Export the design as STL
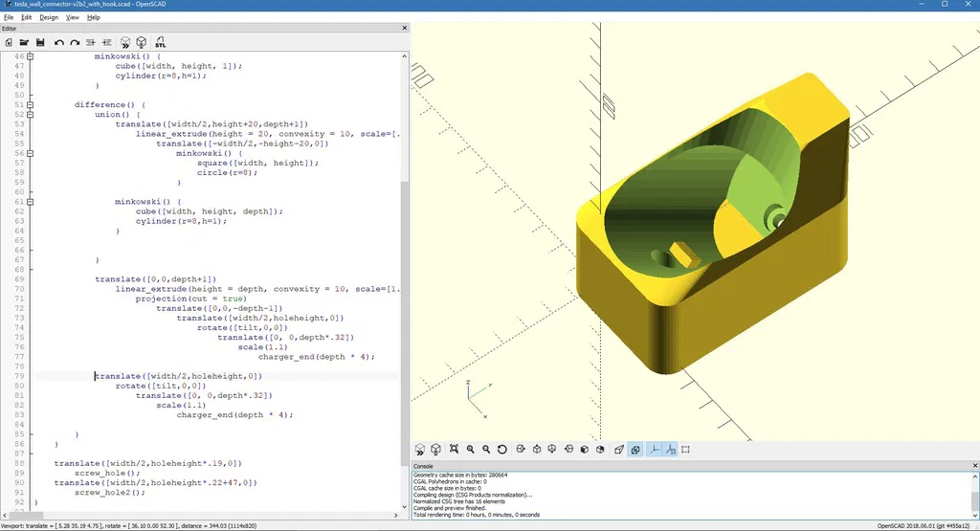 click(161, 42)
